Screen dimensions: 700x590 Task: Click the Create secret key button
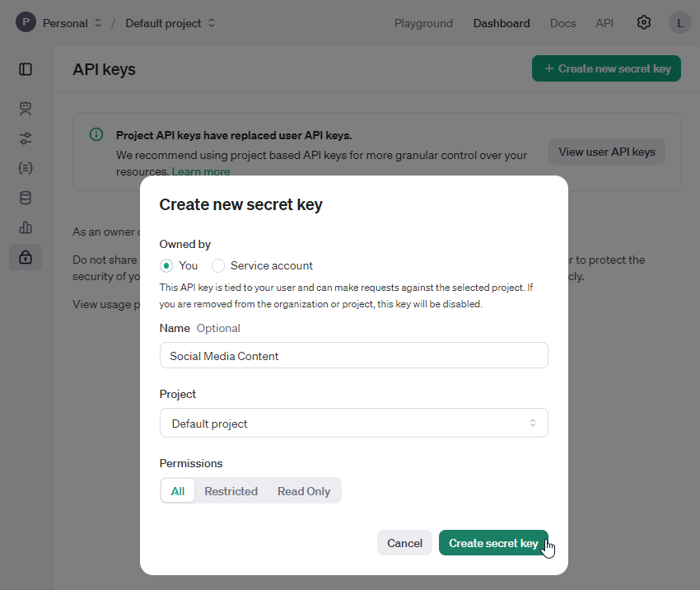tap(492, 543)
